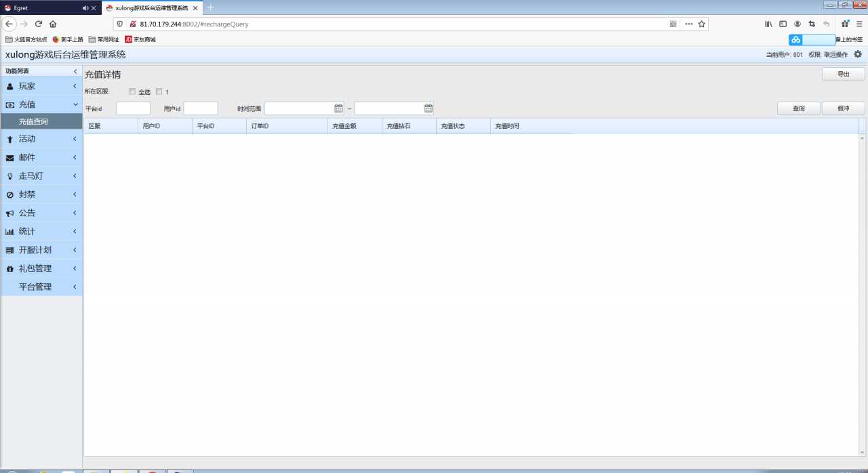Switch to the Egret browser tab

click(x=41, y=8)
